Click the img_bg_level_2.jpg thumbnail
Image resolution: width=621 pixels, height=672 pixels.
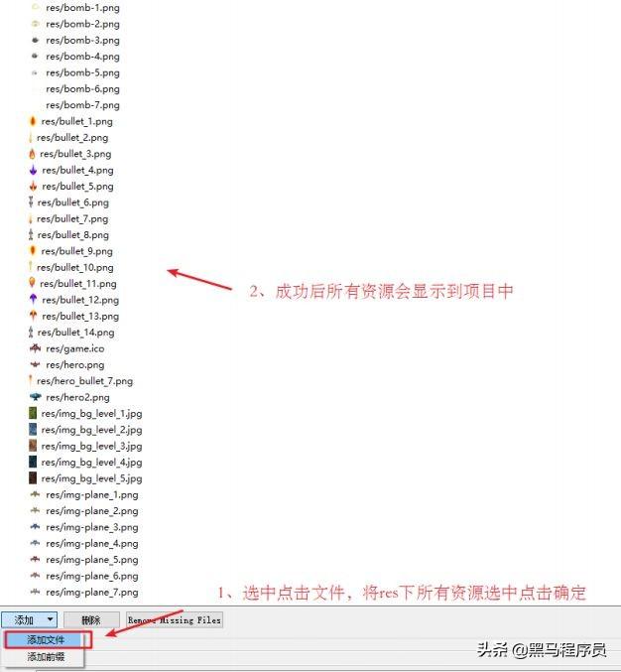coord(33,430)
